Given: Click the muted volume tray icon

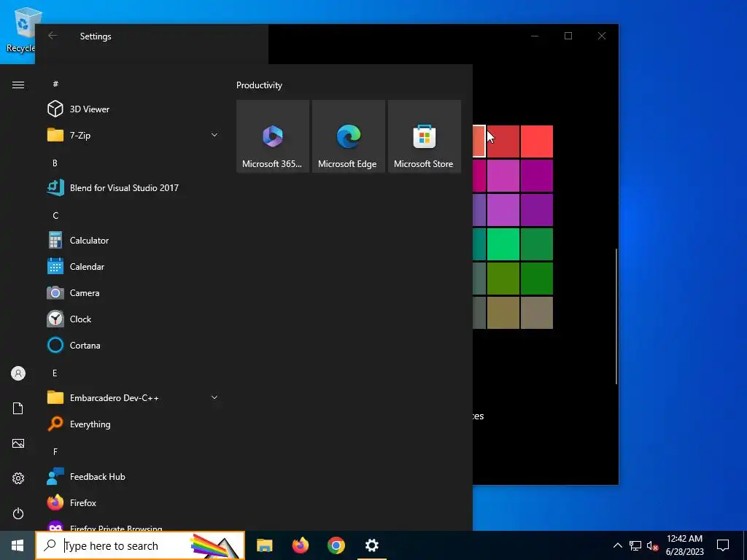Looking at the screenshot, I should (x=652, y=545).
